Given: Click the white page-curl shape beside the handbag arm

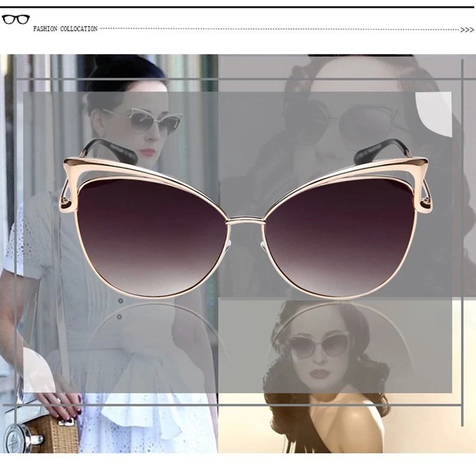Looking at the screenshot, I should [39, 370].
